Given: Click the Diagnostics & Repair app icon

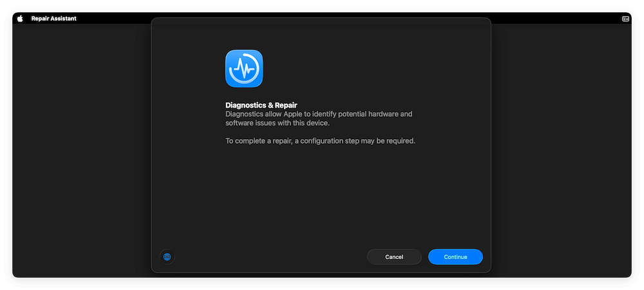Looking at the screenshot, I should pyautogui.click(x=244, y=68).
